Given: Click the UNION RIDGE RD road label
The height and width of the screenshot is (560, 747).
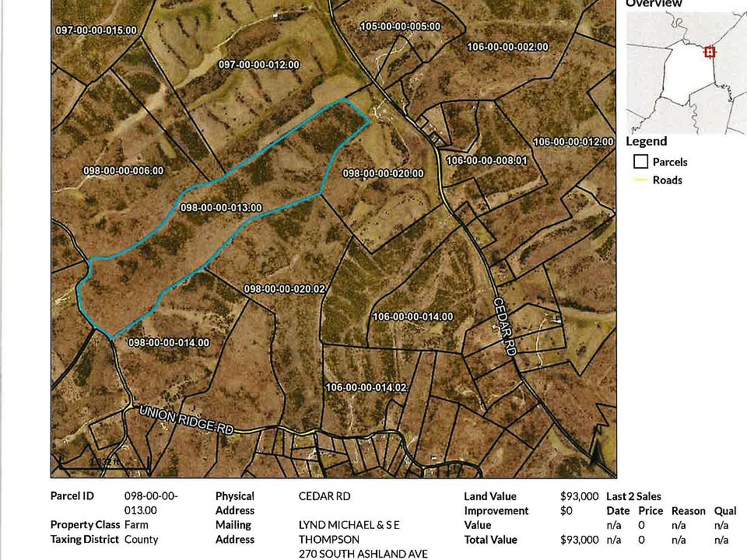Looking at the screenshot, I should 186,420.
